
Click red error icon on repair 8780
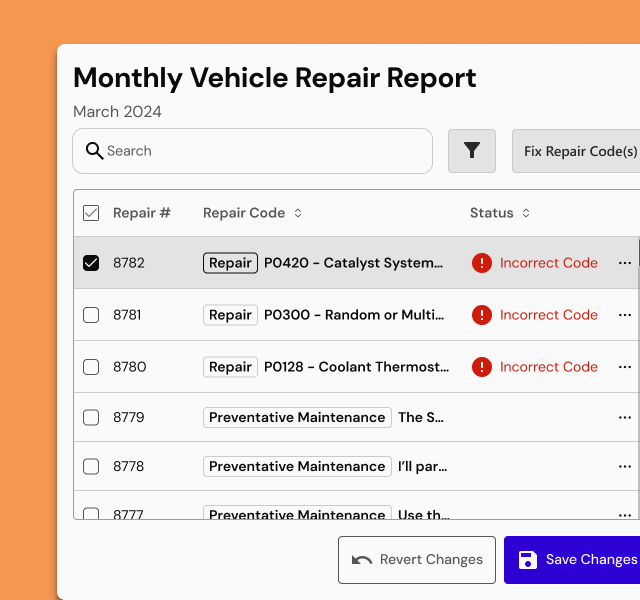(x=482, y=367)
